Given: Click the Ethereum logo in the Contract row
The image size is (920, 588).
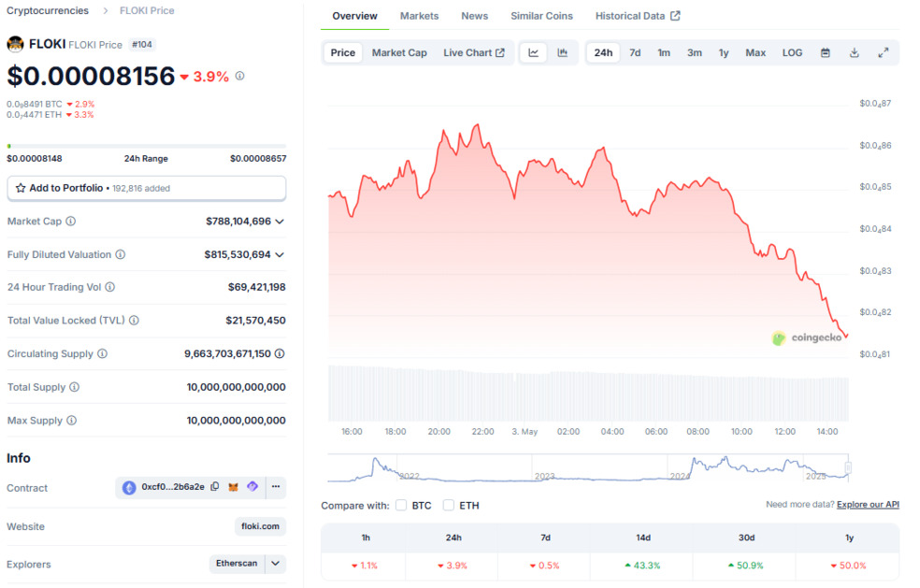Looking at the screenshot, I should tap(129, 488).
